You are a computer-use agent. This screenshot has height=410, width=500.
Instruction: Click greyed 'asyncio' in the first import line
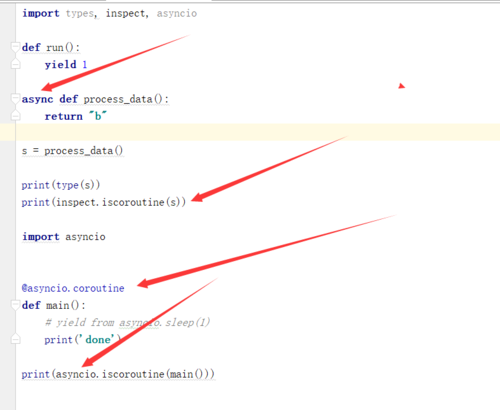coord(177,13)
